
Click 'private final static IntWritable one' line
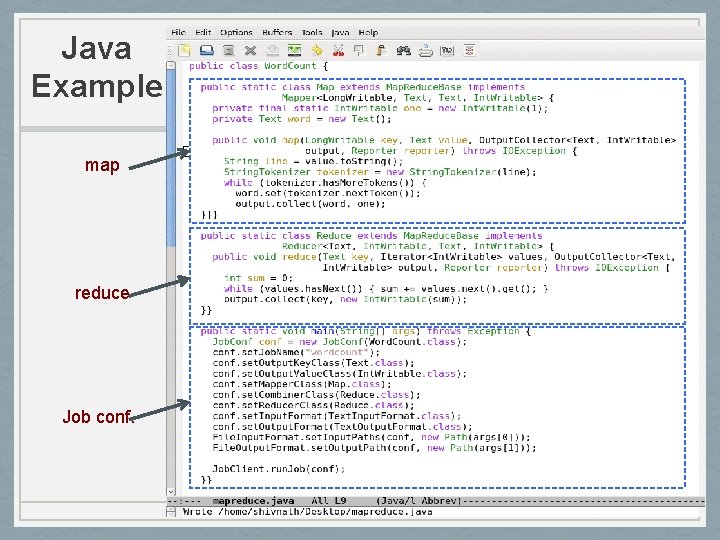click(x=380, y=108)
